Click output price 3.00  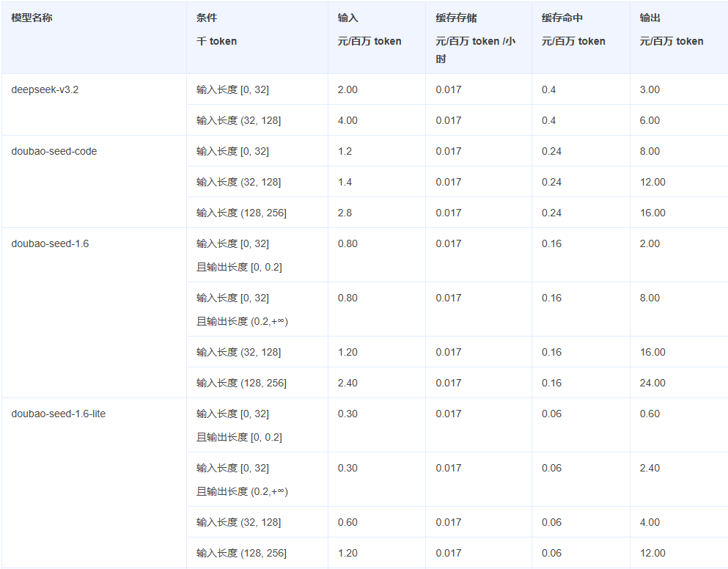click(x=650, y=89)
